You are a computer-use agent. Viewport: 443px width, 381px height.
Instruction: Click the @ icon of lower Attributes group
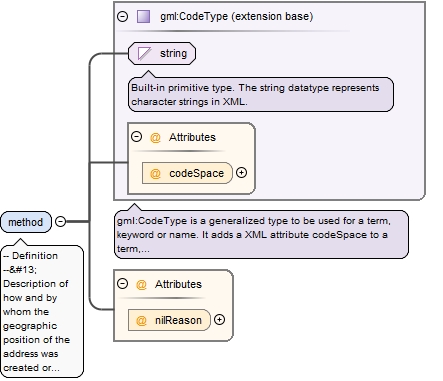(141, 284)
